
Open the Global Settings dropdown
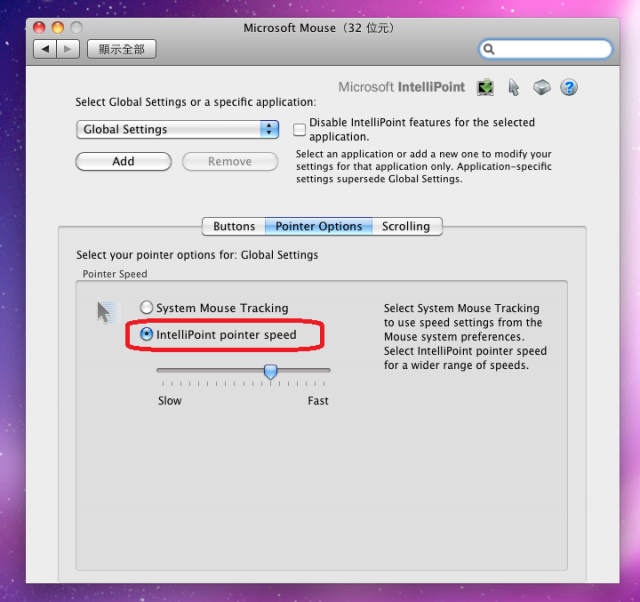[x=178, y=129]
